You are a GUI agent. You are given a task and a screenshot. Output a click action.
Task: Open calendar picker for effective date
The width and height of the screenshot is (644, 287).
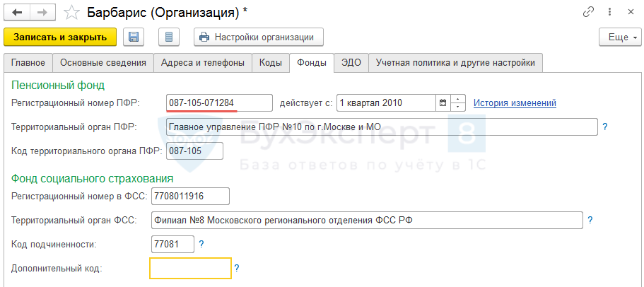tap(443, 103)
